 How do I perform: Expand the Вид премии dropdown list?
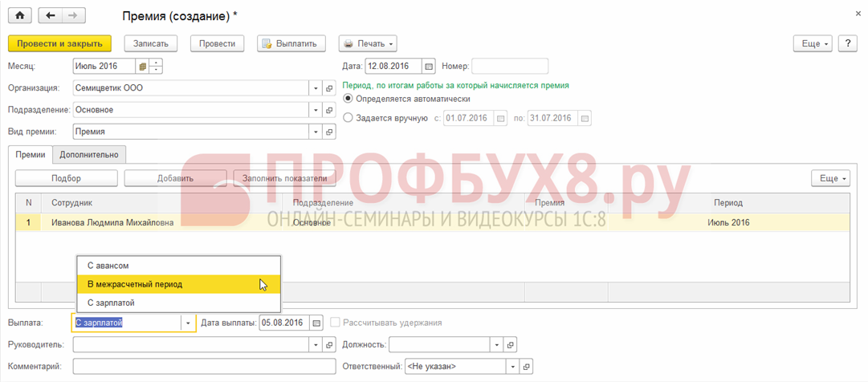(316, 132)
